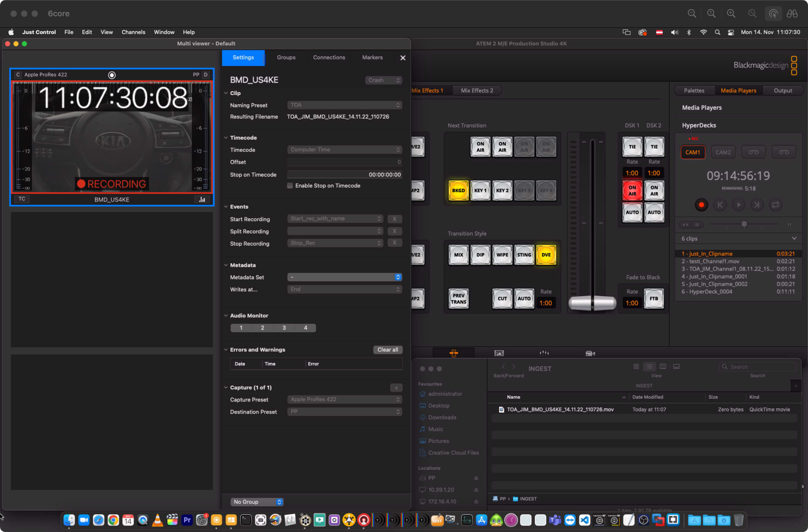Clear Split Recording event with X button
Viewport: 808px width, 532px height.
tap(395, 231)
